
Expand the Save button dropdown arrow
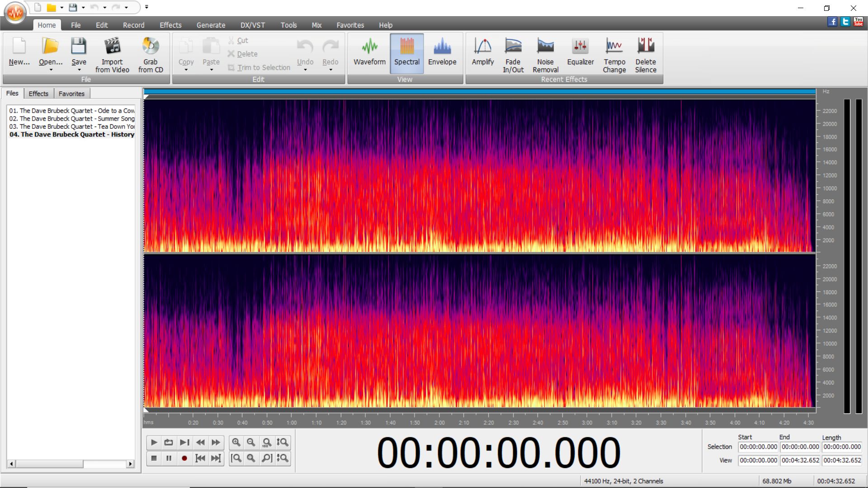(79, 70)
